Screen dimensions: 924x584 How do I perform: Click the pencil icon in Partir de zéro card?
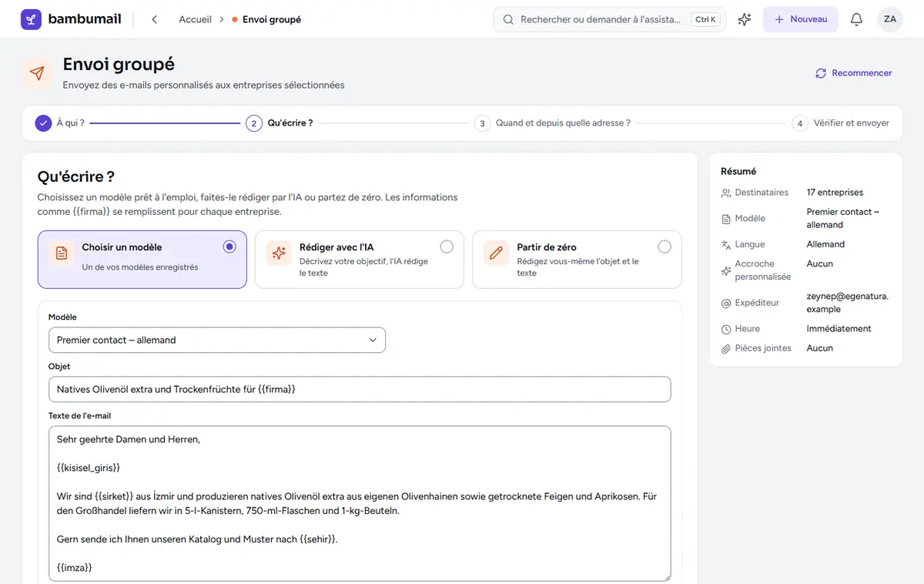[497, 253]
